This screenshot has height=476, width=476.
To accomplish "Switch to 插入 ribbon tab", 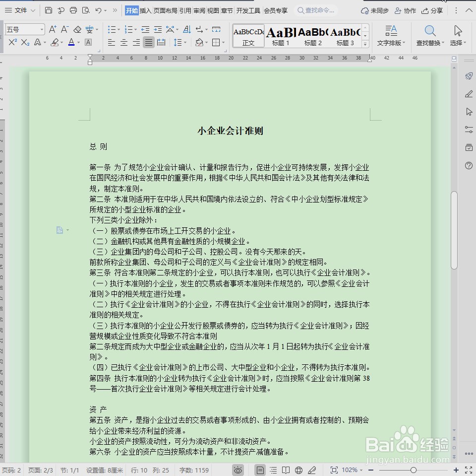I will tap(145, 10).
